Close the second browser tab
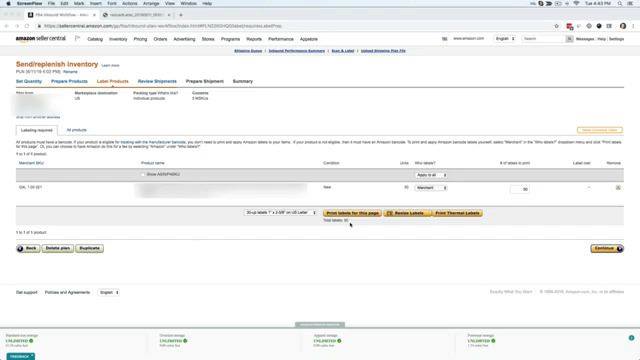Screen dimensions: 640x360 (169, 15)
